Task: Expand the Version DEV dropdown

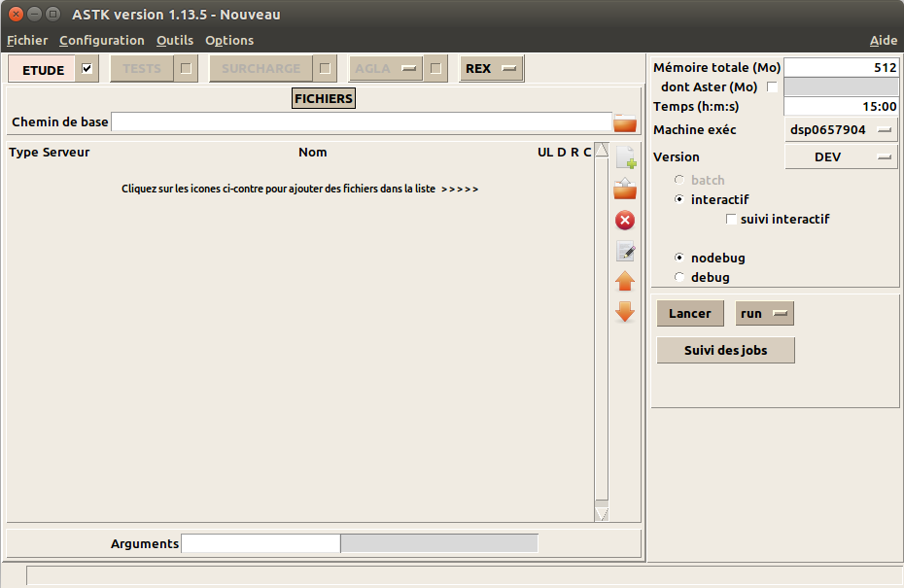Action: point(841,157)
